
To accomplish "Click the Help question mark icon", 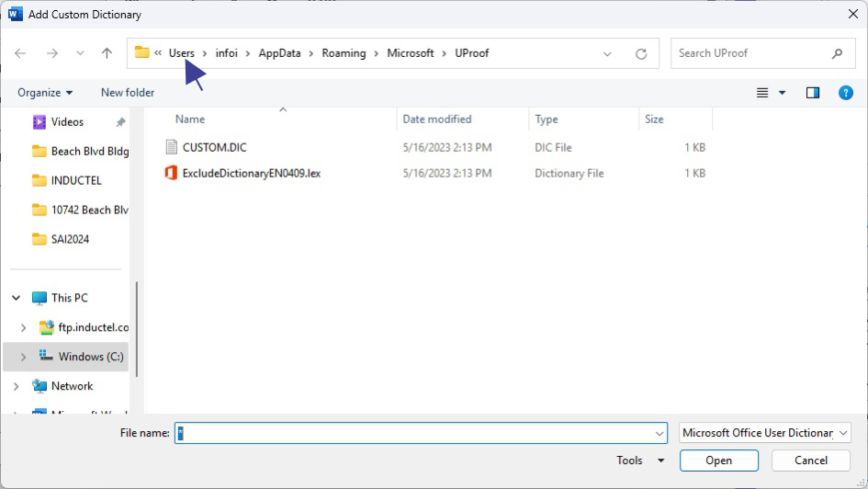I will [x=846, y=93].
